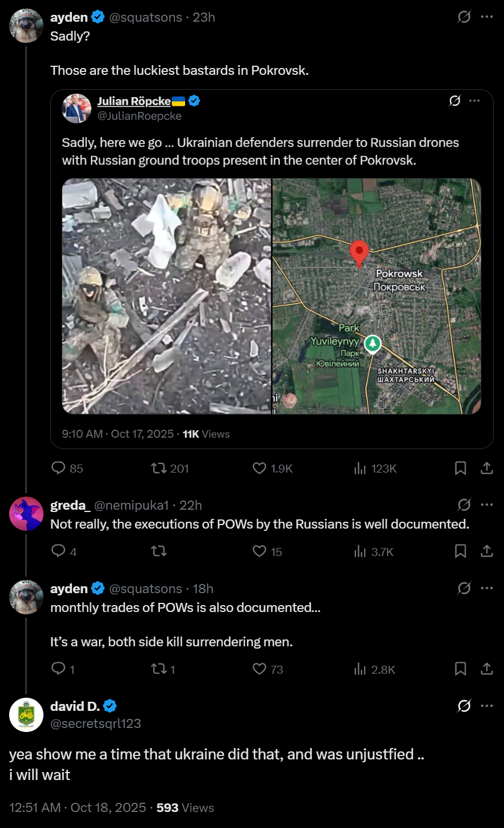Image resolution: width=504 pixels, height=828 pixels.
Task: Share ayden's top post showing 123K views
Action: (x=487, y=469)
